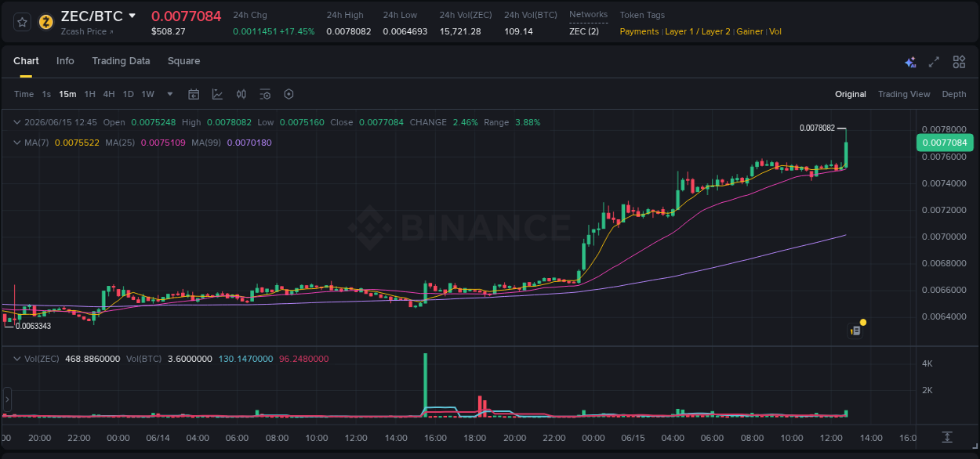Open the AI analysis sparkle icon
Screen dimensions: 980x459
910,62
